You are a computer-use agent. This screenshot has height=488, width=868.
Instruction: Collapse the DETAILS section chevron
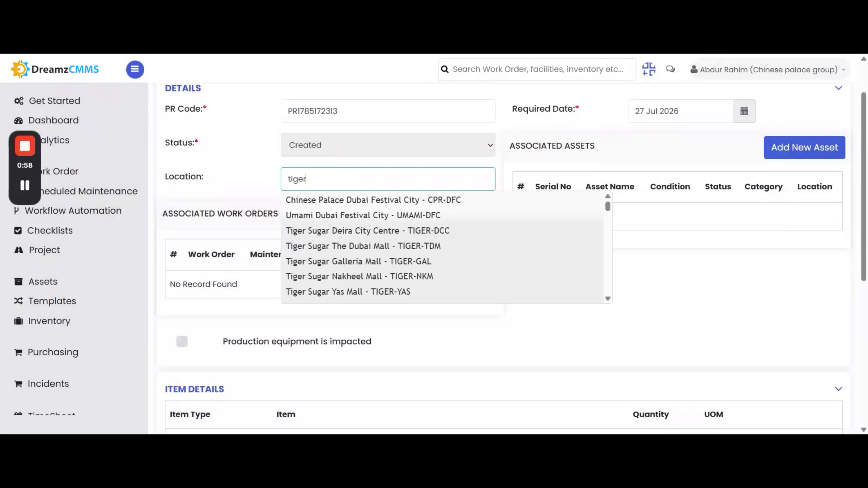pyautogui.click(x=838, y=88)
